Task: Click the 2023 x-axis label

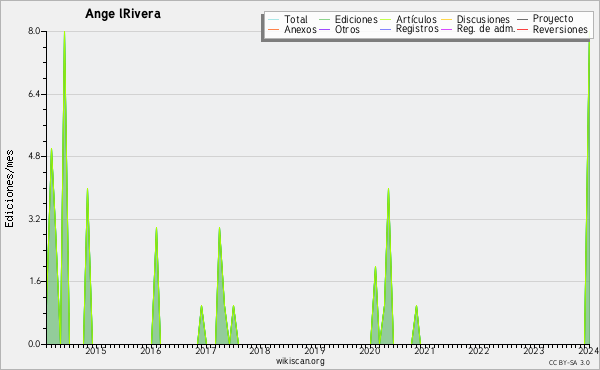Action: [533, 350]
